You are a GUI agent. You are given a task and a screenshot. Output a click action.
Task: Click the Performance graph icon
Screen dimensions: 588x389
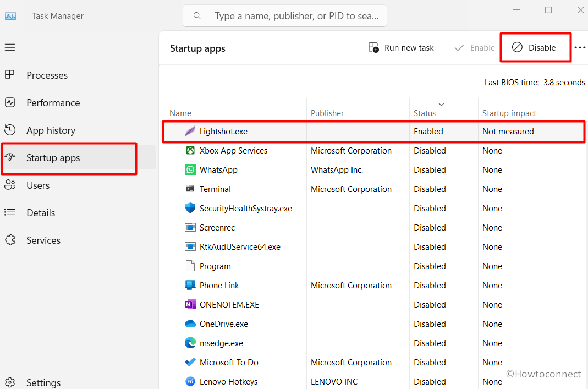(x=10, y=102)
